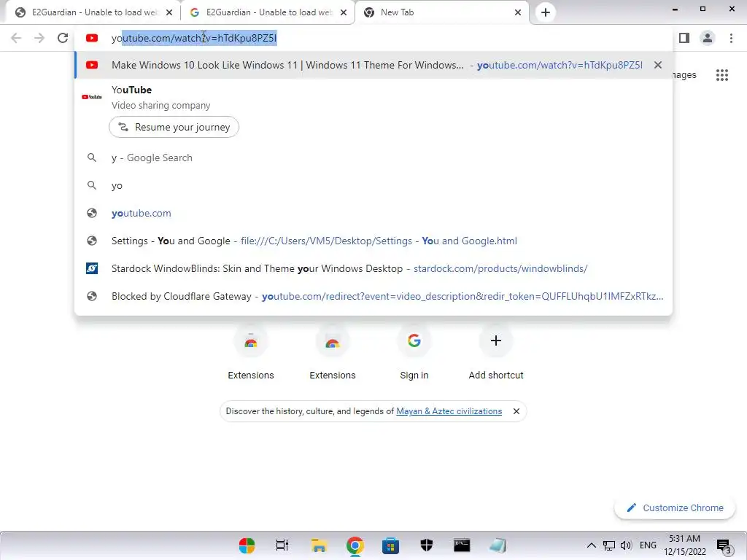The width and height of the screenshot is (747, 560).
Task: Open the Stardock WindowBlinds suggestion
Action: 373,268
